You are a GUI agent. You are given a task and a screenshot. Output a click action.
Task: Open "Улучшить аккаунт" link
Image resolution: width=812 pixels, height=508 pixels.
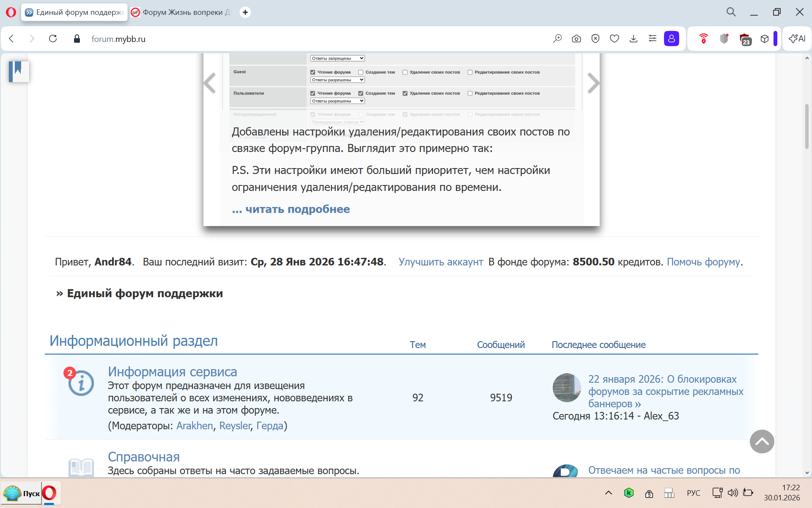(441, 262)
